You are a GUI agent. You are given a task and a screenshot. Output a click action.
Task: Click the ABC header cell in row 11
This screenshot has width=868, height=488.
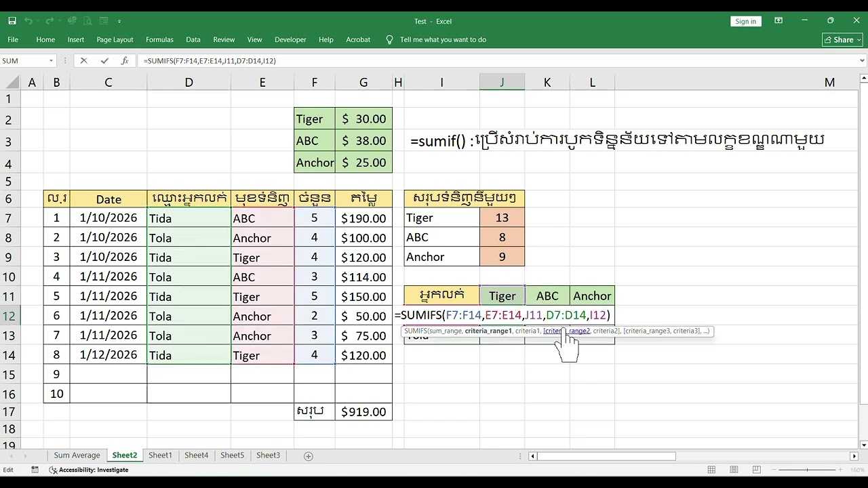click(x=547, y=296)
